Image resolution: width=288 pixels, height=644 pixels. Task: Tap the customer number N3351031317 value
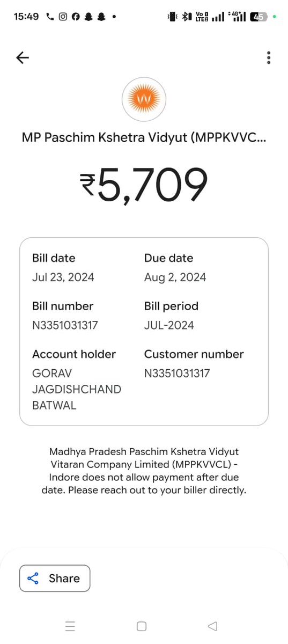177,373
